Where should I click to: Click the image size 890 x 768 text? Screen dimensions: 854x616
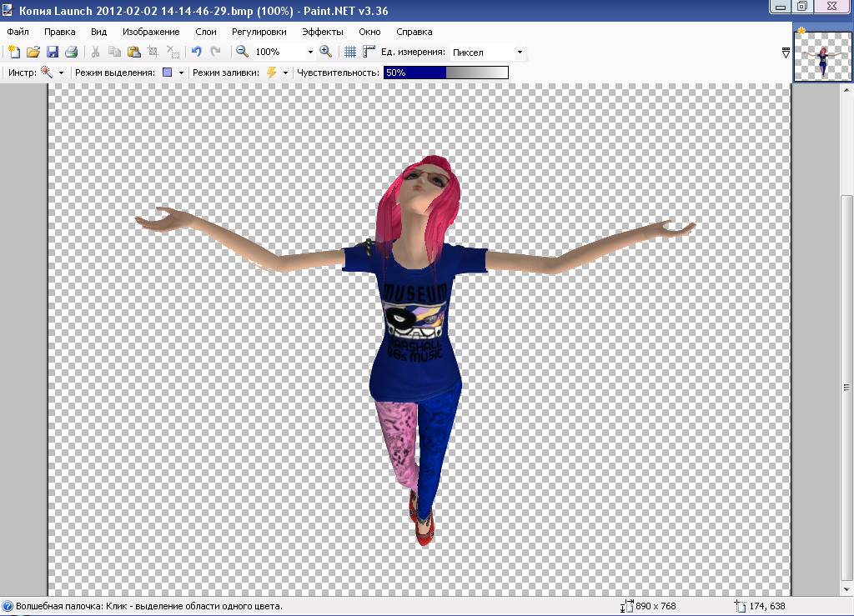tap(656, 606)
